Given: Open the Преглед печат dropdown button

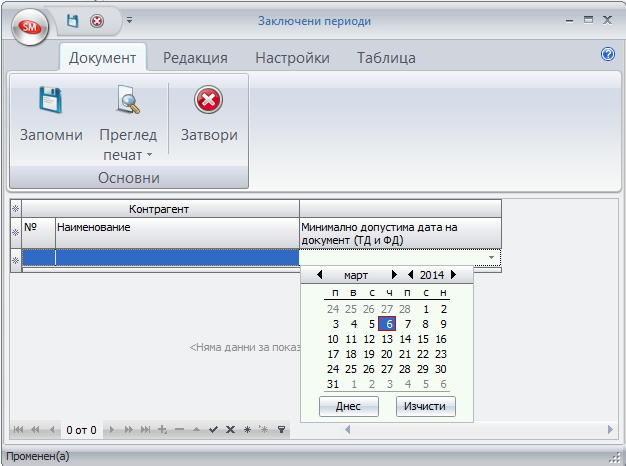Looking at the screenshot, I should (128, 123).
